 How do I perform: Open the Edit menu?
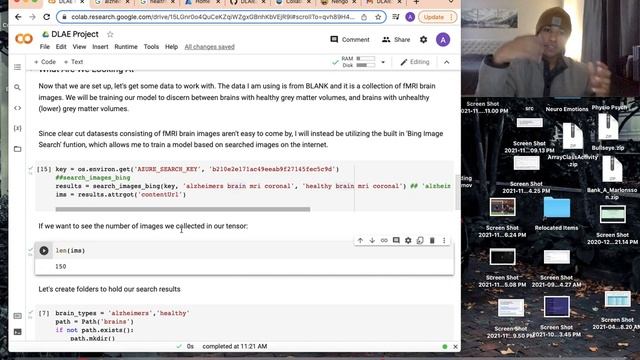pos(61,47)
